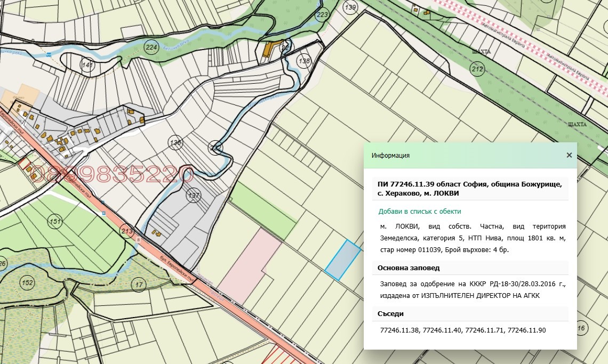Viewport: 608px width, 364px height.
Task: Click the bright green parcel above pink parcel
Action: (x=263, y=211)
